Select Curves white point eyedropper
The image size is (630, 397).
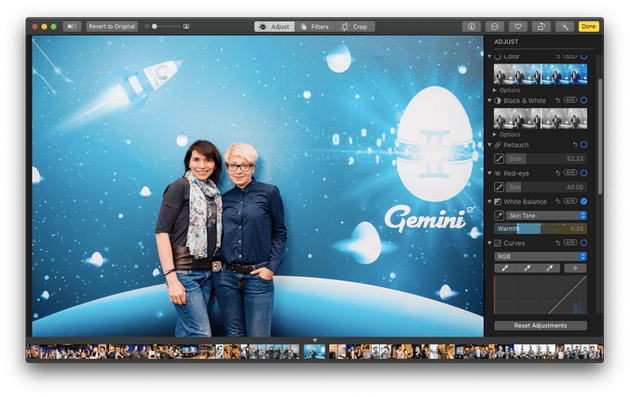pyautogui.click(x=549, y=268)
